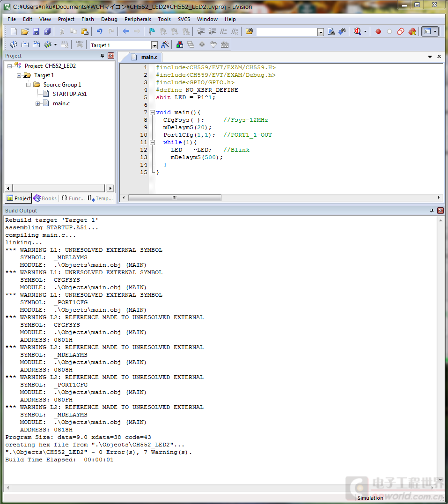Paste from clipboard using the toolbar icon
Image resolution: width=448 pixels, height=504 pixels.
click(x=85, y=31)
